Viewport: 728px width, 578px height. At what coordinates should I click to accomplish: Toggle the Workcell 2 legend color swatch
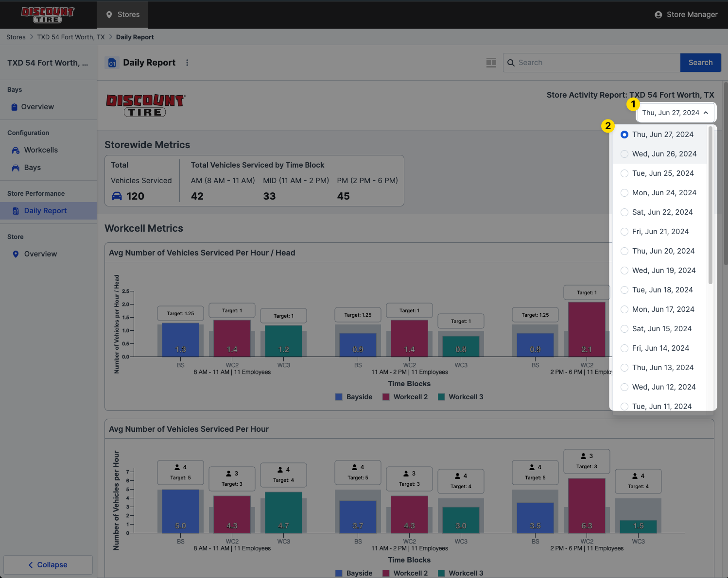(386, 397)
